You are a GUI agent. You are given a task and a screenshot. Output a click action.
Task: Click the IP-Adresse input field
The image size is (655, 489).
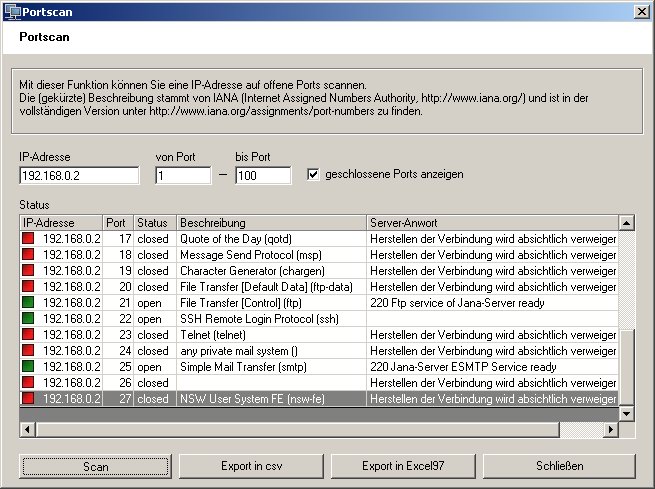(x=79, y=175)
